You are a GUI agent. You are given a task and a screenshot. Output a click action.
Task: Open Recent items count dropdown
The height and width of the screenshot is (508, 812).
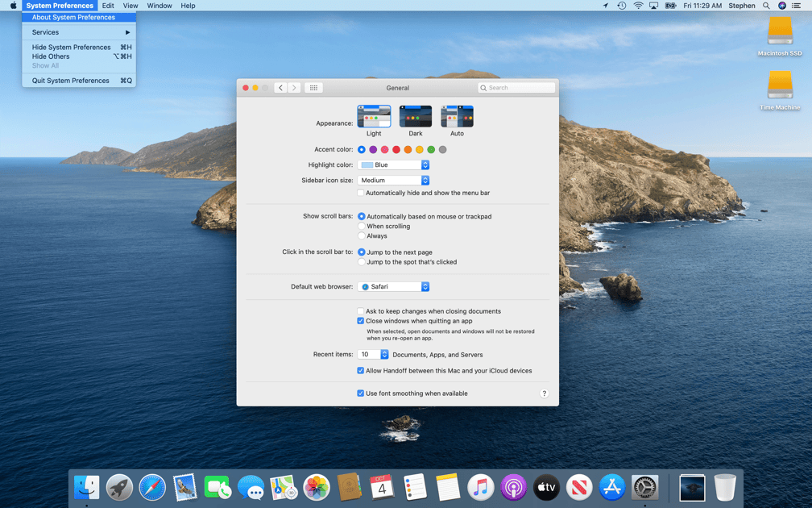click(x=373, y=355)
